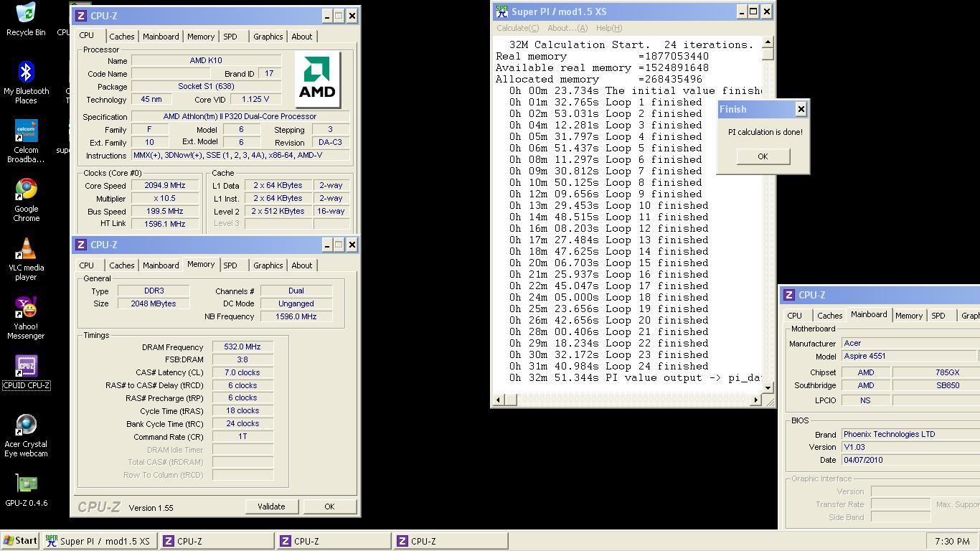980x551 pixels.
Task: Click the Model Aspire 4551 field
Action: [910, 356]
